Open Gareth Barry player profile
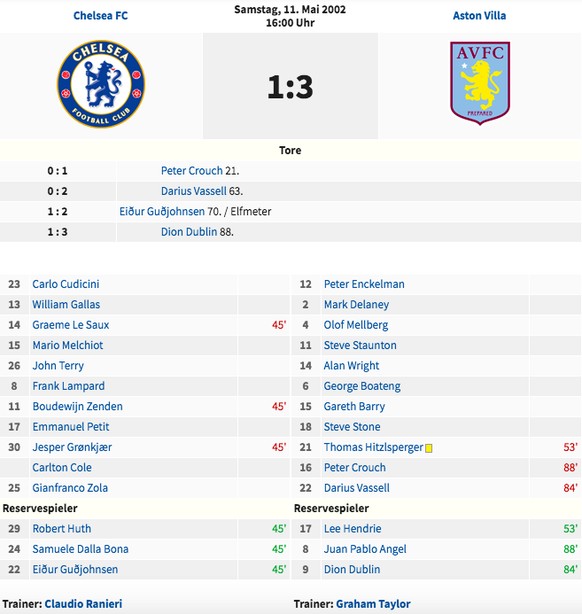This screenshot has height=614, width=582. tap(354, 406)
